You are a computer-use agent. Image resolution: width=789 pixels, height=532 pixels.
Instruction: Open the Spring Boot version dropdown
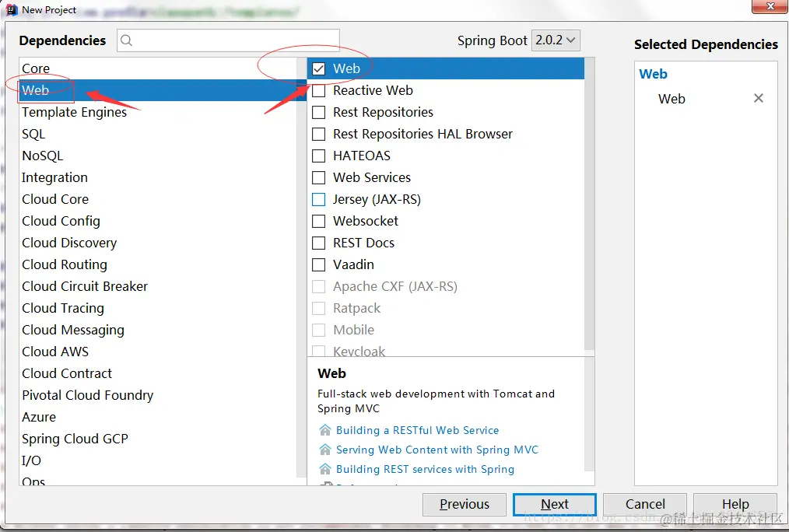(556, 40)
